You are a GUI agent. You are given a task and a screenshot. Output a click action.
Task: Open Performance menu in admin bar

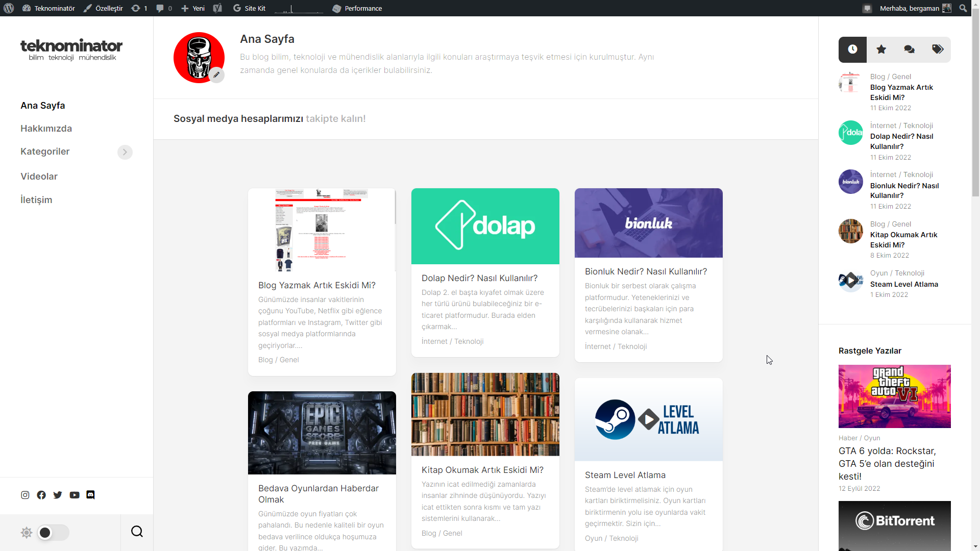pyautogui.click(x=357, y=8)
